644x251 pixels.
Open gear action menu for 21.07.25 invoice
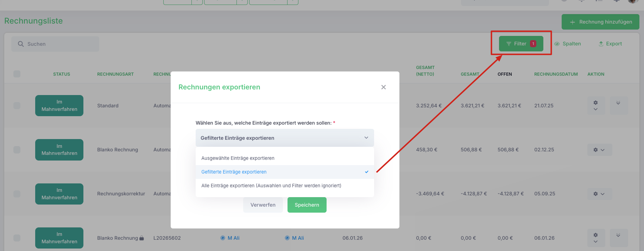click(596, 106)
